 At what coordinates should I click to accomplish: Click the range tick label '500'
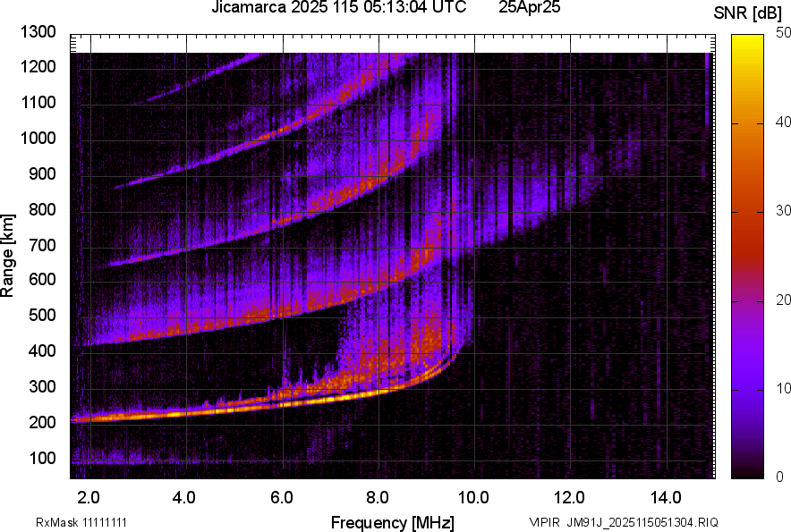[x=42, y=315]
